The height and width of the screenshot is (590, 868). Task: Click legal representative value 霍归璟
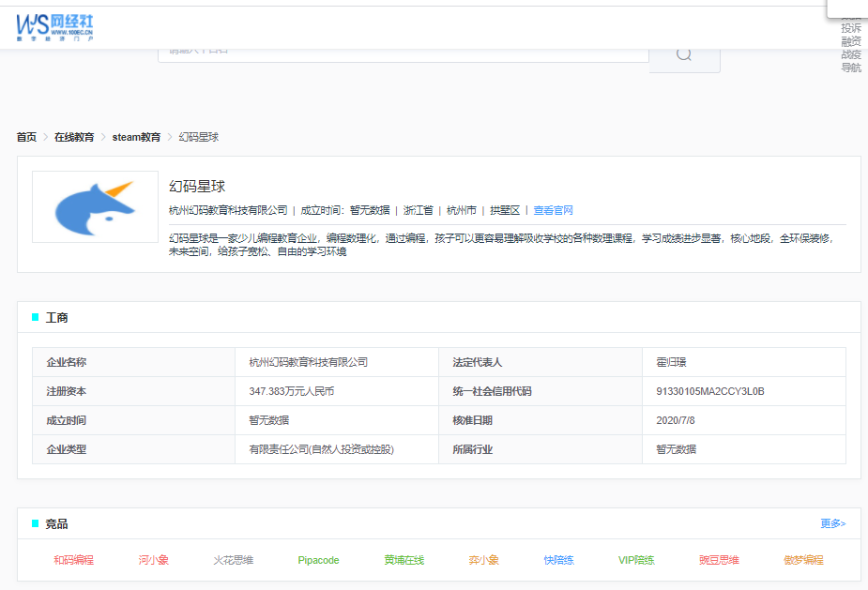click(671, 362)
